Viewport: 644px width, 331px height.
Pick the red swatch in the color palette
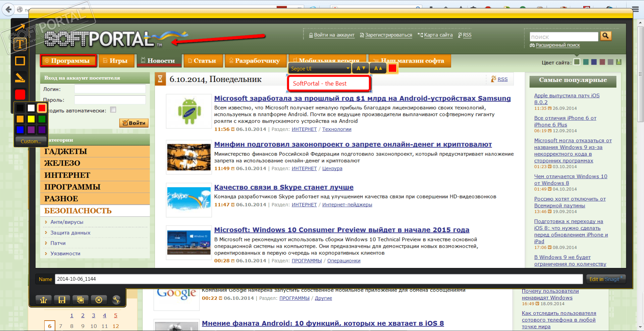click(x=42, y=108)
